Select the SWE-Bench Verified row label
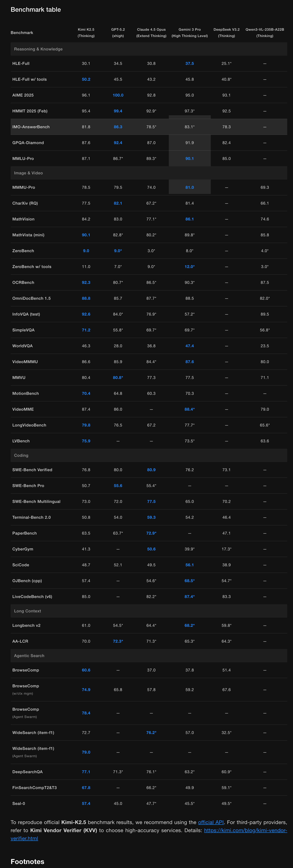 pos(32,470)
